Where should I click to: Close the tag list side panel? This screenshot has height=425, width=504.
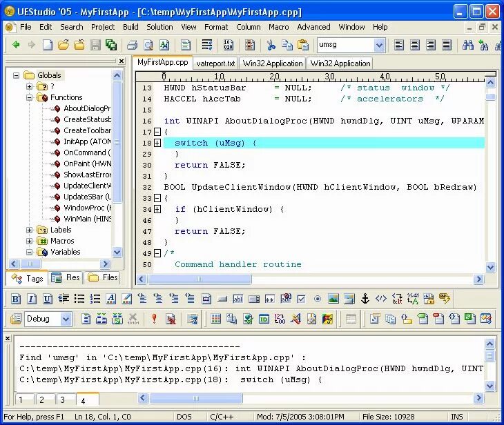tap(122, 61)
